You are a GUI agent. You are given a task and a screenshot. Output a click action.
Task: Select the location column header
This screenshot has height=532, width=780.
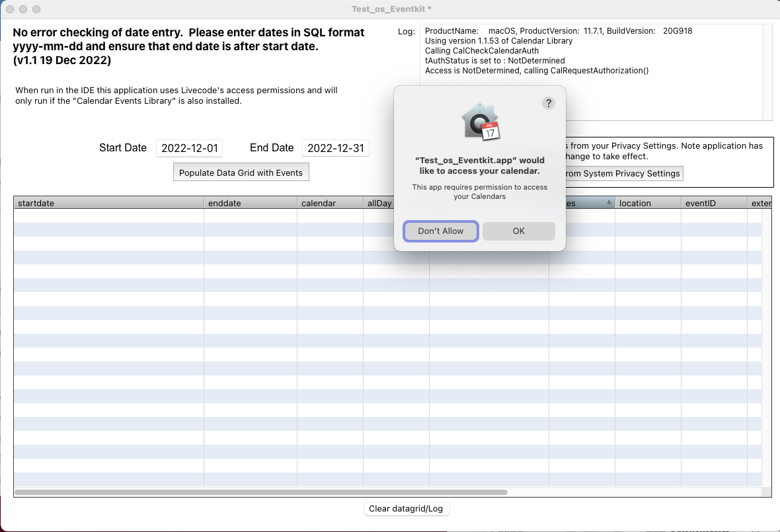pos(647,203)
